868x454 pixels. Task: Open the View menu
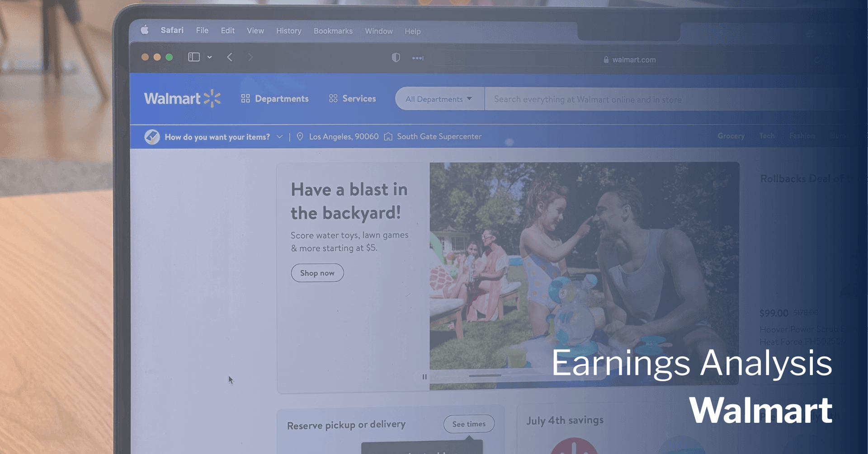pyautogui.click(x=255, y=31)
